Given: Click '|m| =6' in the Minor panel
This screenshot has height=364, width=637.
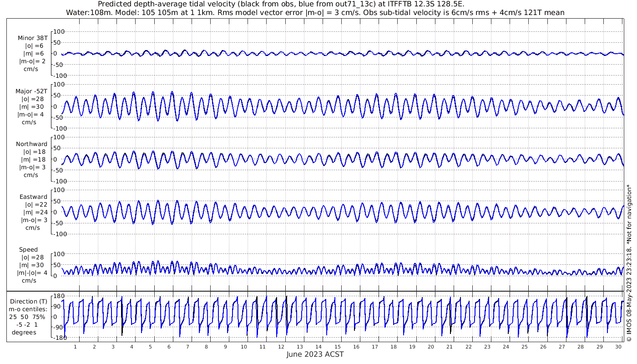Looking at the screenshot, I should [x=34, y=54].
